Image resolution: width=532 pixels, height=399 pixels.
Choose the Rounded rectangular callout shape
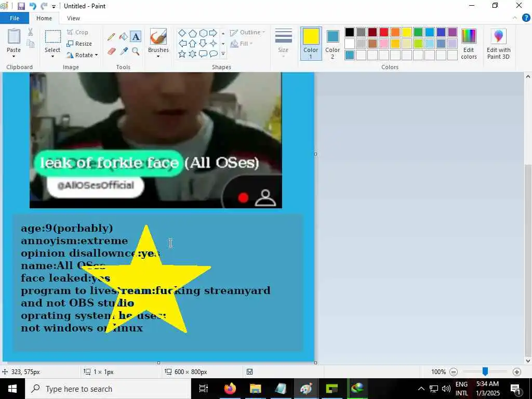pos(203,54)
